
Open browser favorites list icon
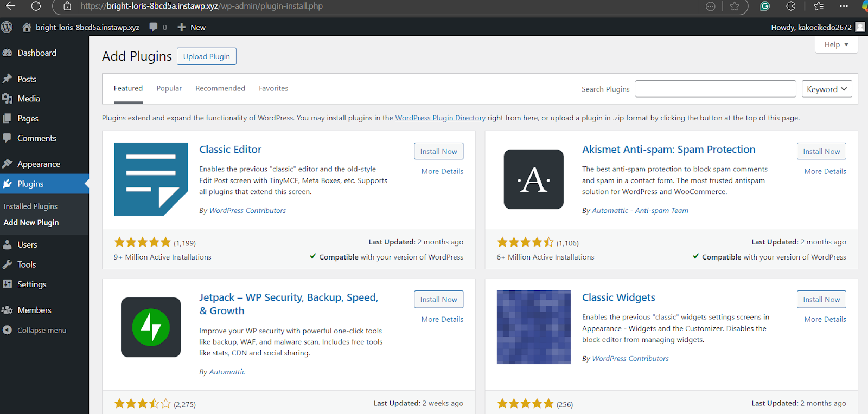819,6
